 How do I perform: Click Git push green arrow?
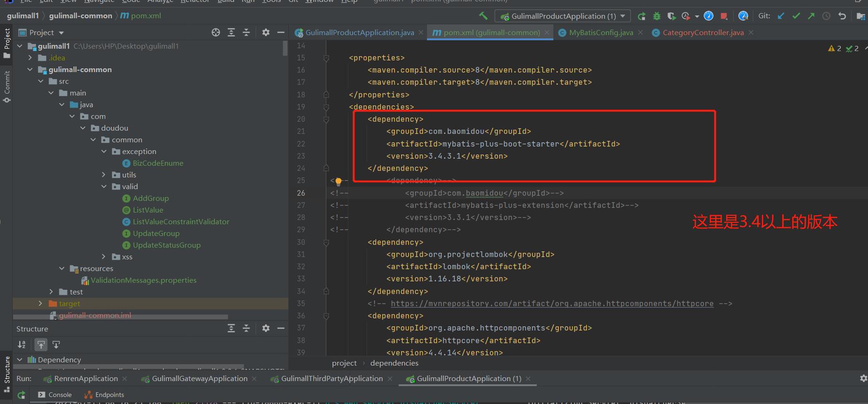click(811, 16)
